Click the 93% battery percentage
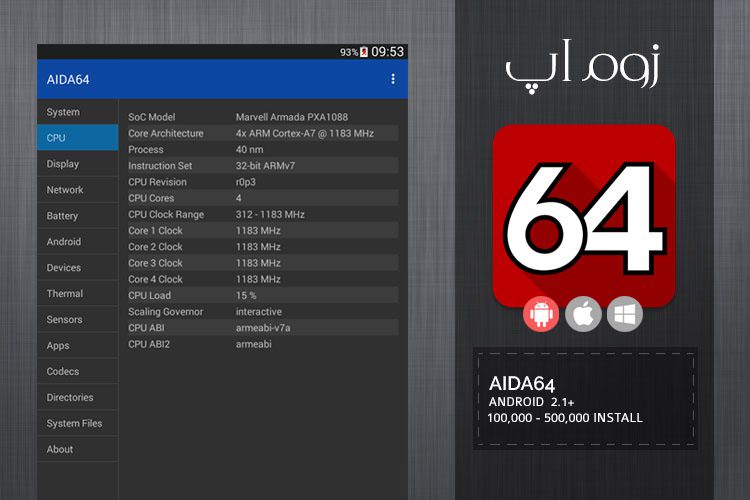Image resolution: width=750 pixels, height=500 pixels. pyautogui.click(x=349, y=52)
